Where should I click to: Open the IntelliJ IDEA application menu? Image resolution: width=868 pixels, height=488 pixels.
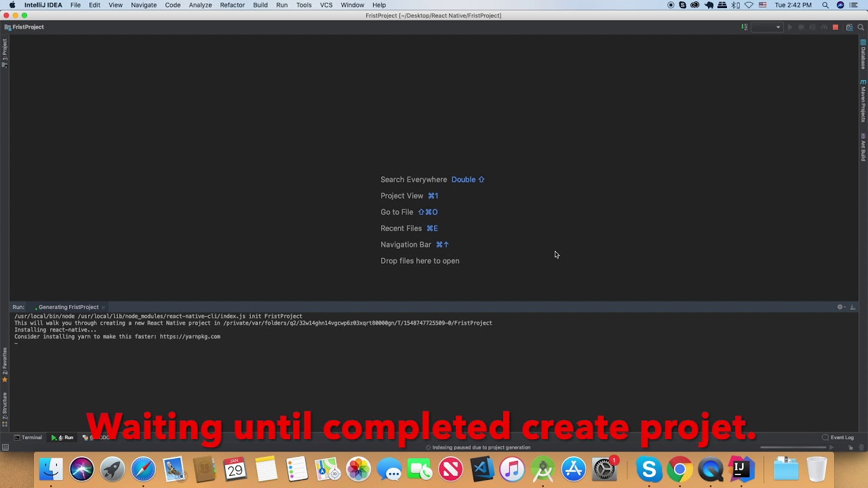tap(43, 5)
